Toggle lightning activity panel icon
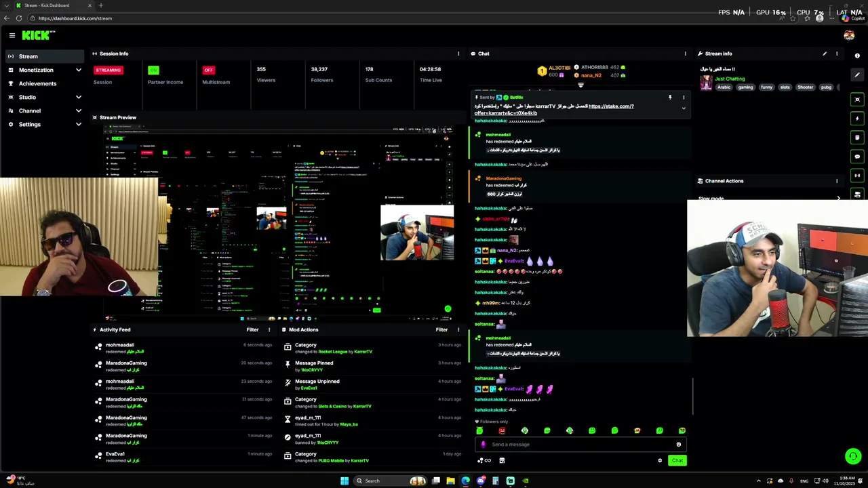Viewport: 868px width, 488px height. (x=857, y=119)
